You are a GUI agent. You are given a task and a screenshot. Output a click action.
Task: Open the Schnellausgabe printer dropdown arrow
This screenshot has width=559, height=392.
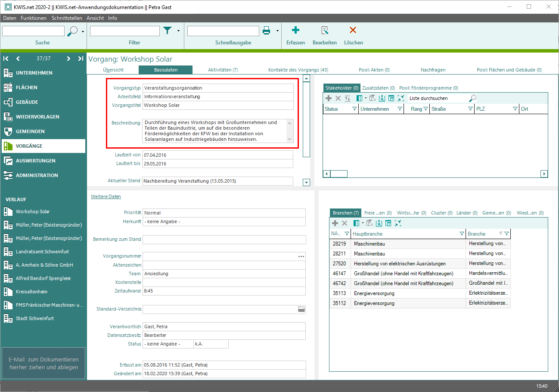coord(277,31)
